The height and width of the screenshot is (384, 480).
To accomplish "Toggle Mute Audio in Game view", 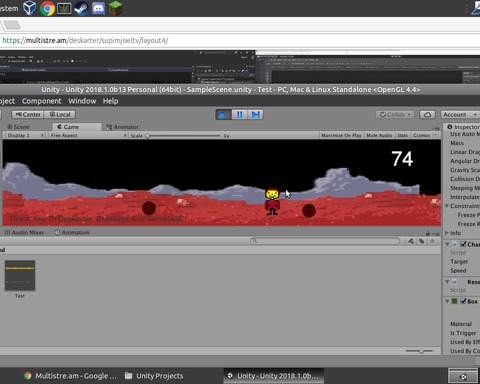I will click(x=379, y=135).
